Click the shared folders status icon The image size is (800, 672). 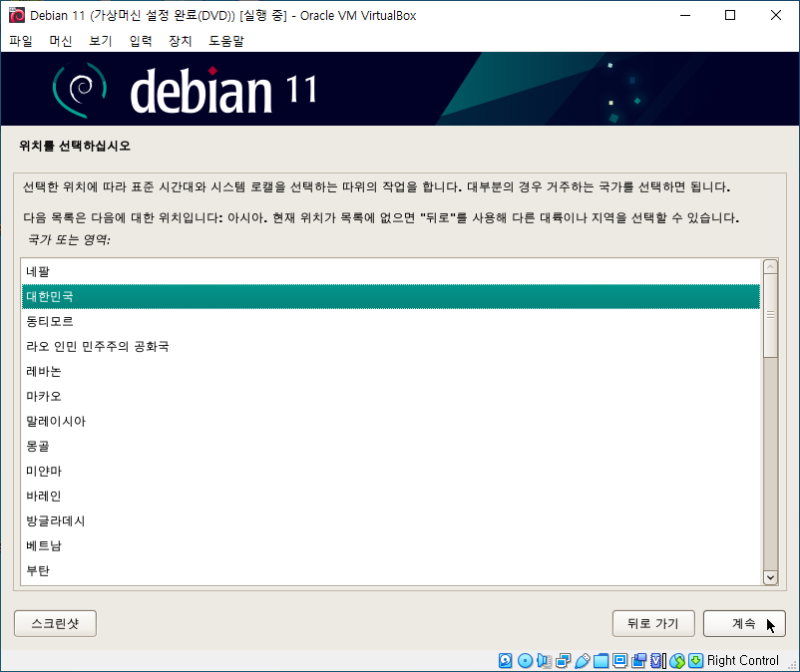tap(601, 660)
